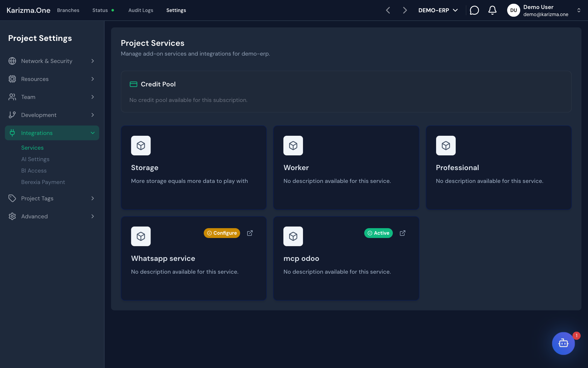Click the mcp odoo box icon
Screen dimensions: 588x368
tap(293, 236)
